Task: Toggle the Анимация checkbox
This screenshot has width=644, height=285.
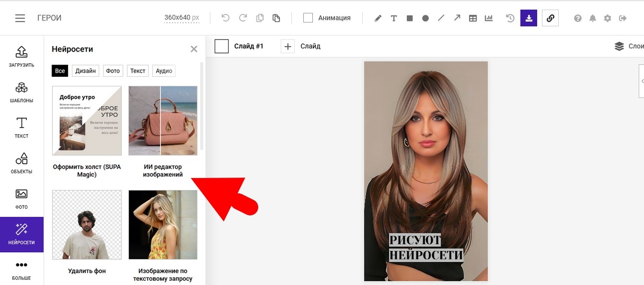Action: tap(308, 18)
